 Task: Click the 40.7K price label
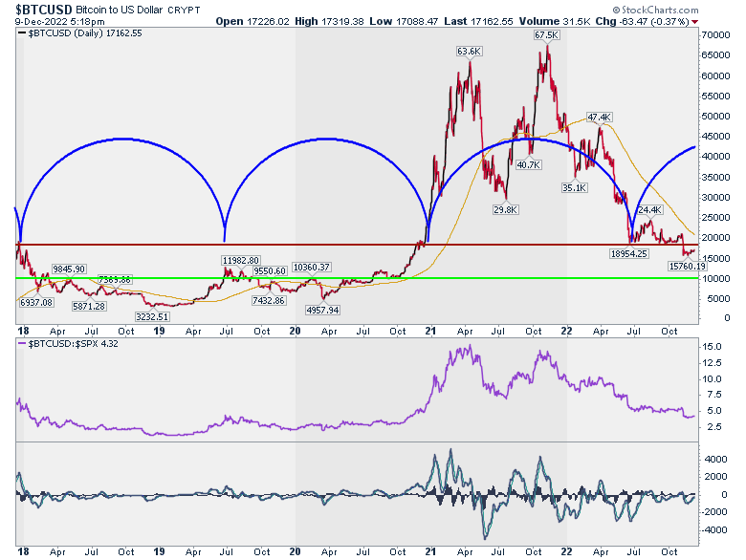click(529, 165)
